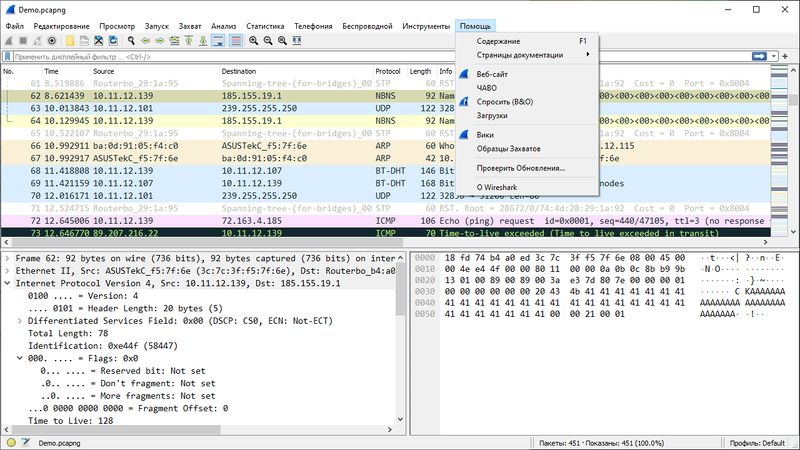Collapse the Flags: 0x0 node
800x450 pixels.
(x=19, y=358)
